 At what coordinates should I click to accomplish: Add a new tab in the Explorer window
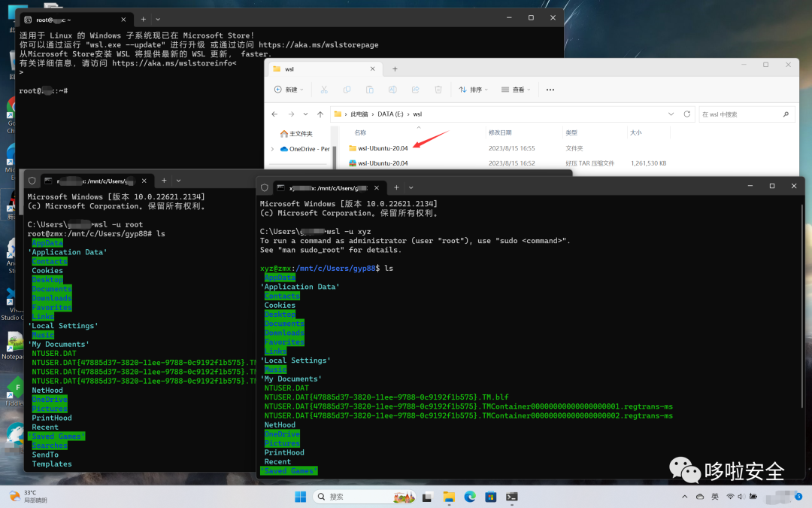395,69
